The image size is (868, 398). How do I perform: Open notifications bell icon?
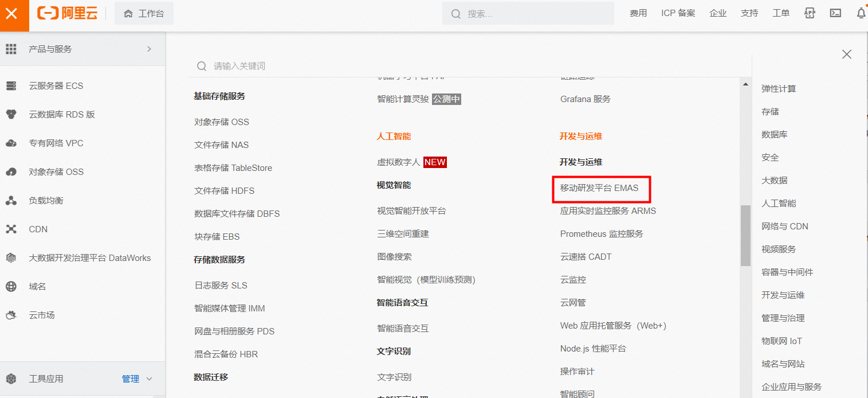(x=861, y=13)
